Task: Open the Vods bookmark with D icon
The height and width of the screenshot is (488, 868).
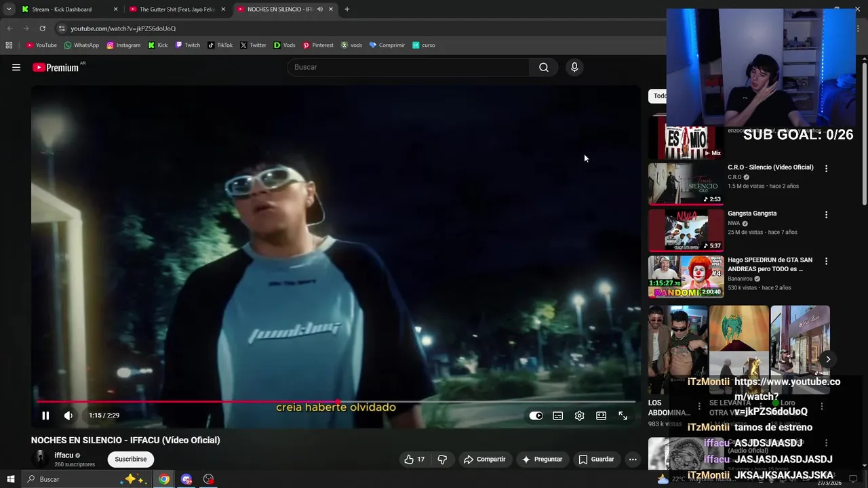Action: (x=284, y=45)
